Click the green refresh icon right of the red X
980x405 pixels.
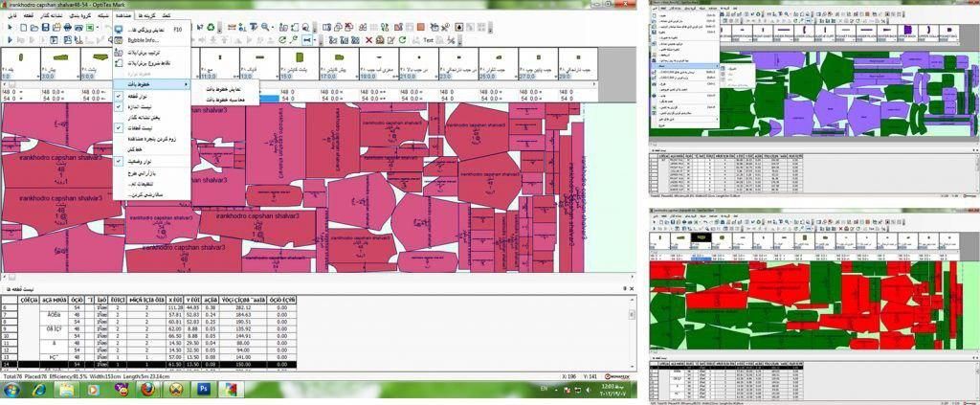point(403,40)
